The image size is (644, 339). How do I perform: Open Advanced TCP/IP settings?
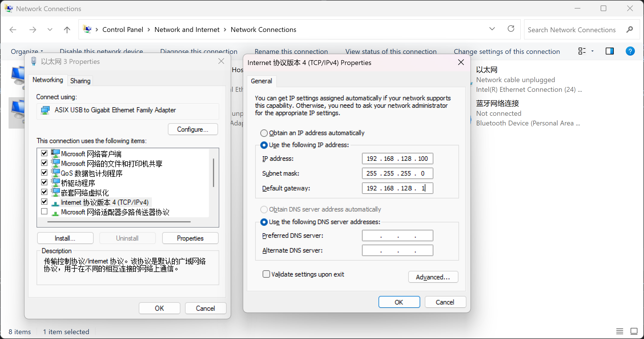point(433,277)
